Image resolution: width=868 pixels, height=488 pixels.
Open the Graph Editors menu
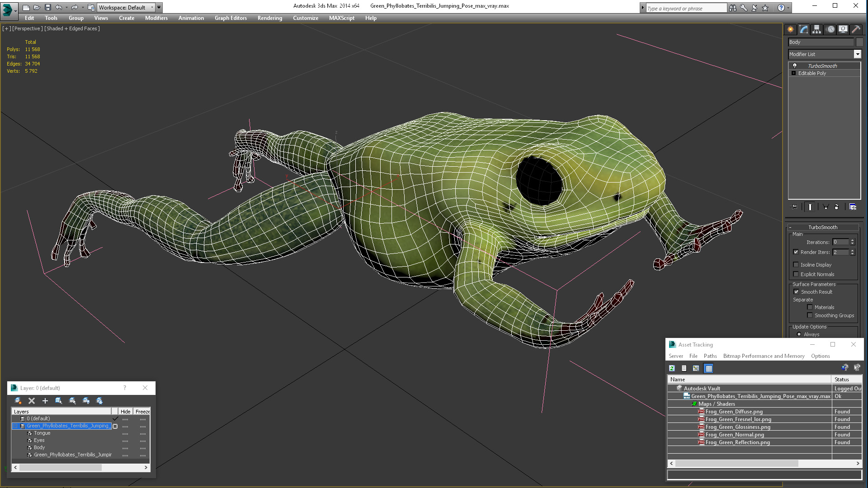pos(231,18)
